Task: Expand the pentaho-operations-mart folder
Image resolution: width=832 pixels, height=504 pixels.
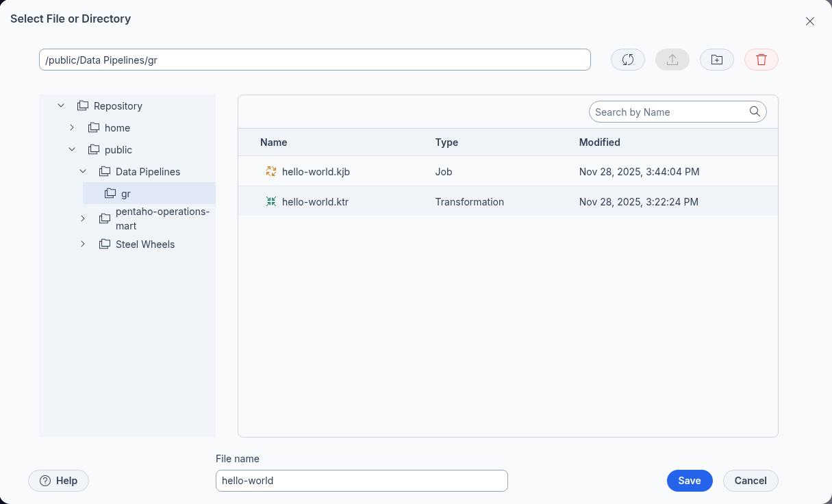Action: tap(83, 218)
